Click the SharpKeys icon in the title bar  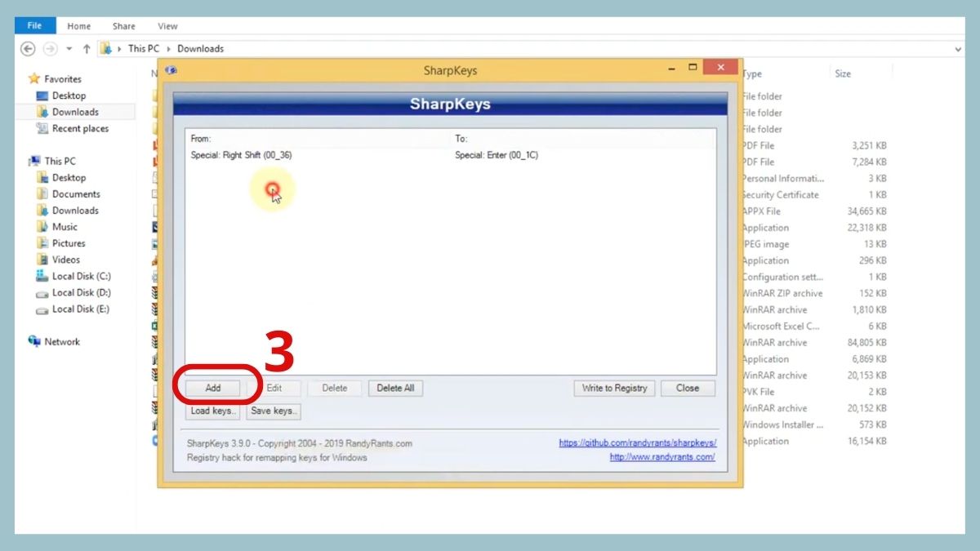pos(171,71)
